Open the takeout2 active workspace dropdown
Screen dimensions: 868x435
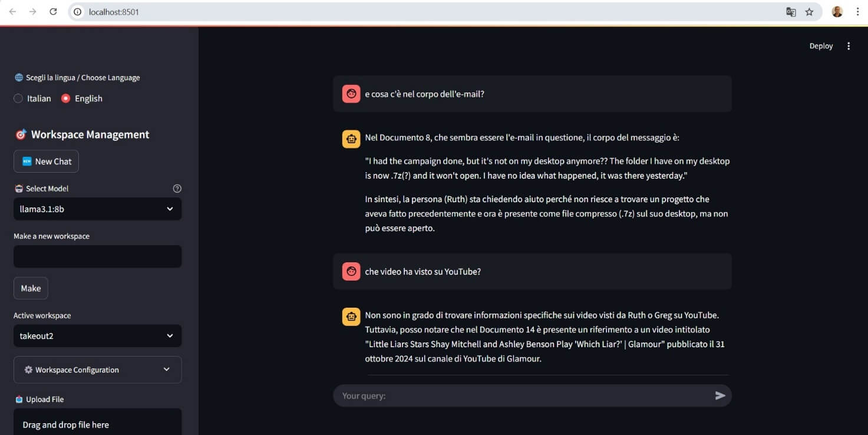97,336
